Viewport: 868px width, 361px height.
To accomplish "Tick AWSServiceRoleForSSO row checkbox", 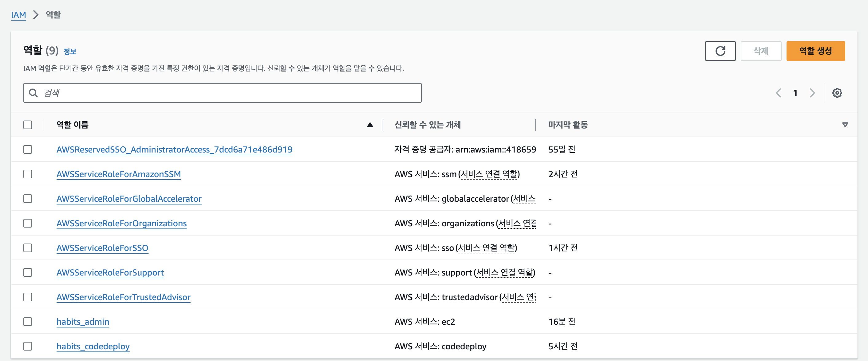I will tap(28, 248).
